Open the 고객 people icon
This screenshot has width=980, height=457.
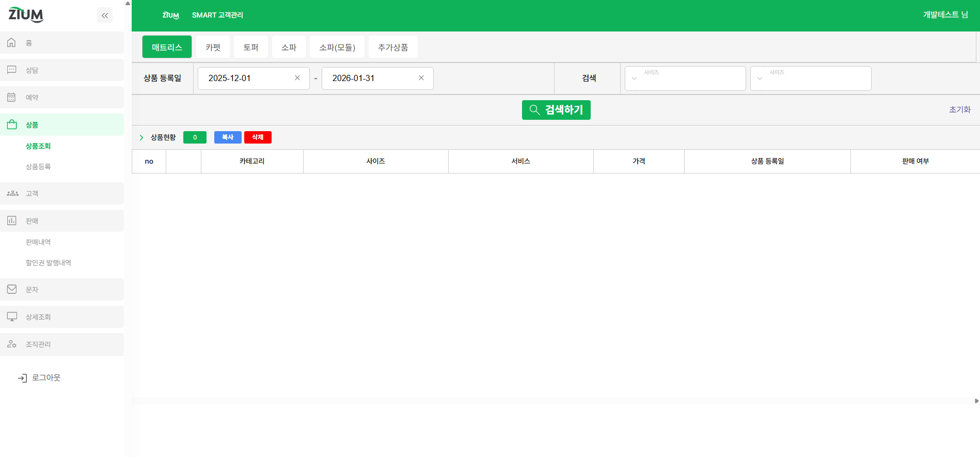coord(12,193)
